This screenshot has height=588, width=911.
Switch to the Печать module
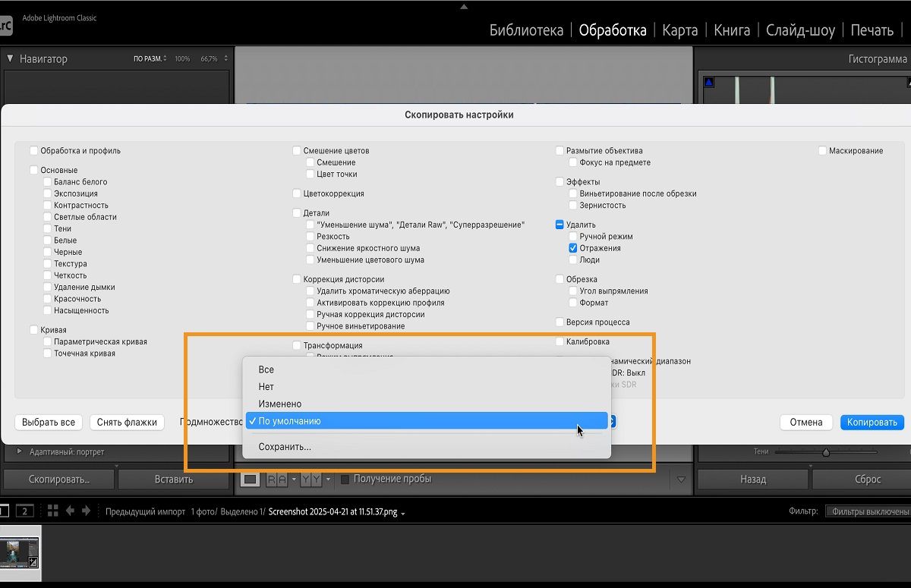(x=872, y=30)
